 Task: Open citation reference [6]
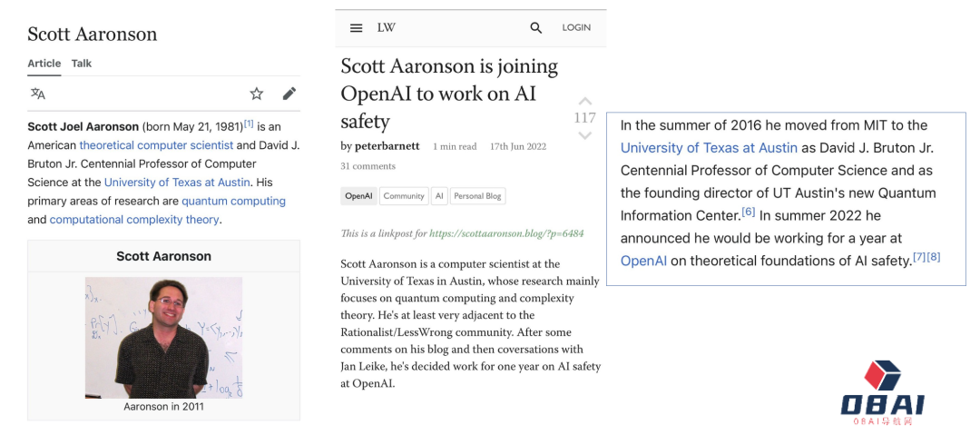(748, 212)
